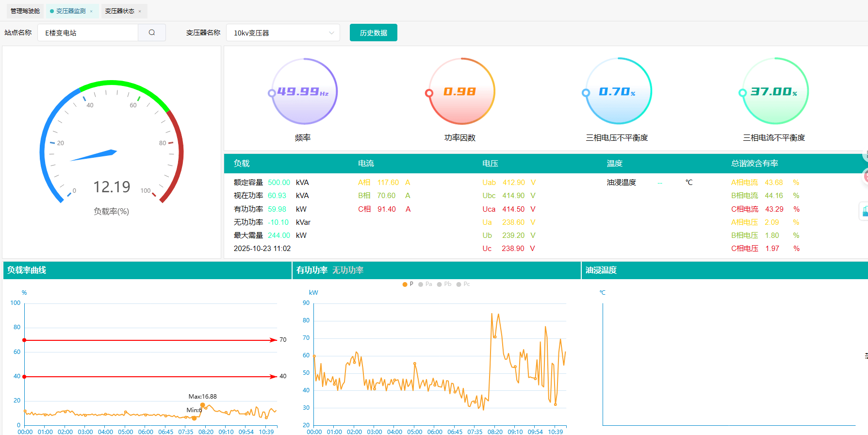The width and height of the screenshot is (868, 435).
Task: Toggle the P series legend
Action: (x=408, y=284)
